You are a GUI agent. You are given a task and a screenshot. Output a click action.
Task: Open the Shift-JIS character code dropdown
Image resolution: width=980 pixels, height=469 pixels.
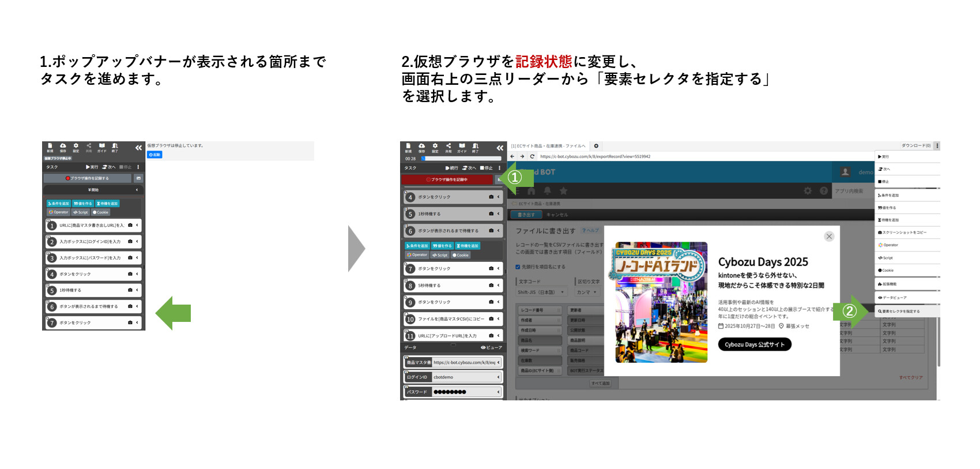click(541, 292)
